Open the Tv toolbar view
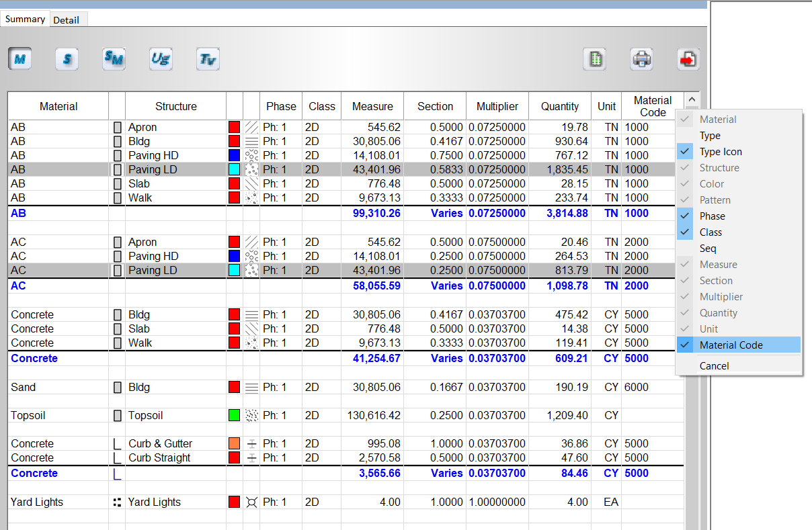 pos(208,59)
